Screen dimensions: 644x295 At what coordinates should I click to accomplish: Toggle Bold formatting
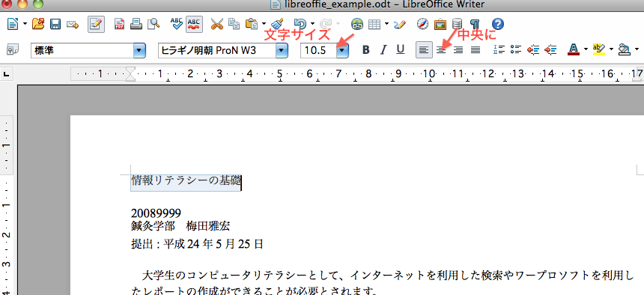tap(366, 50)
